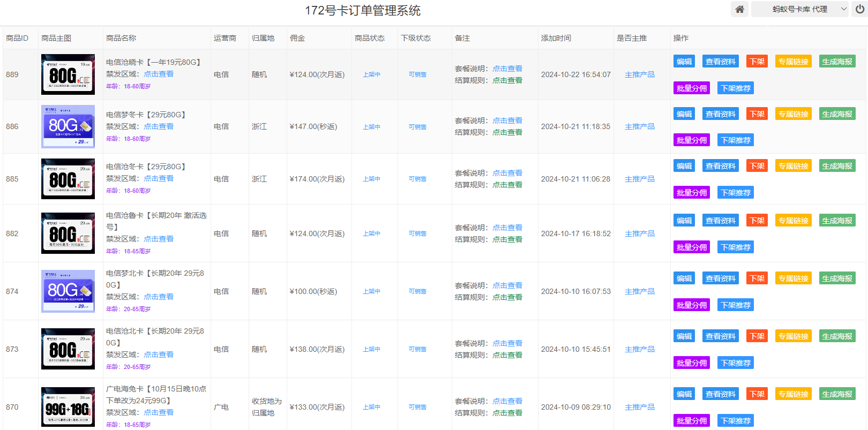
Task: Open product image thumbnail for ID 889
Action: (x=68, y=74)
